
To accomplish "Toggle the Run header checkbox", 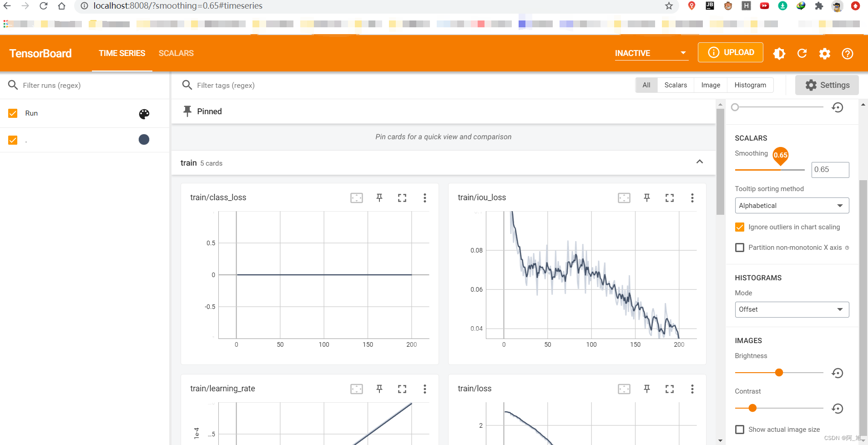I will pyautogui.click(x=13, y=113).
